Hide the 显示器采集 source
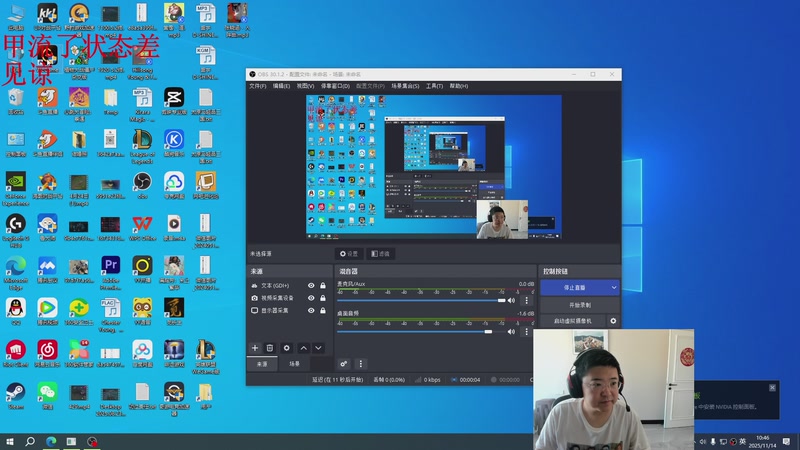Image resolution: width=800 pixels, height=450 pixels. click(x=311, y=310)
